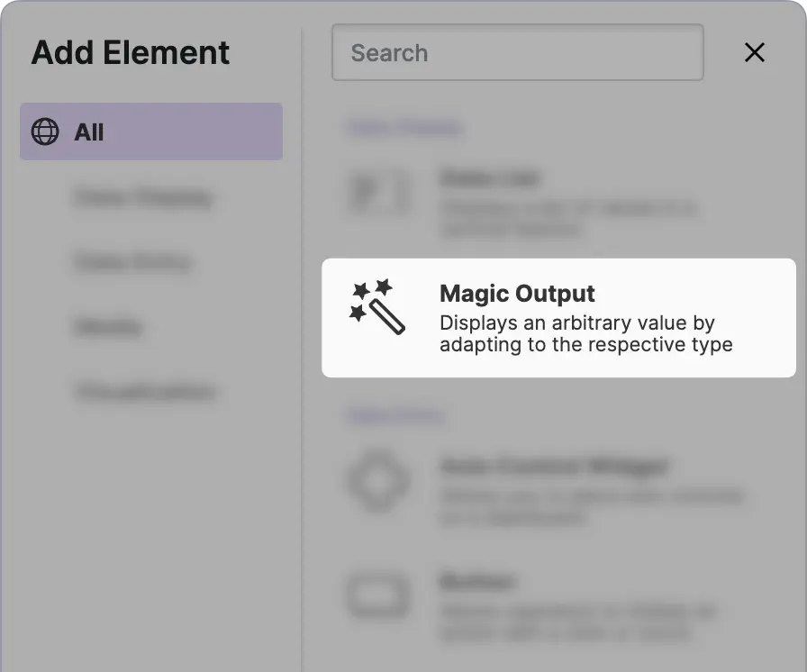Close the Add Element dialog
The image size is (807, 672).
coord(755,53)
